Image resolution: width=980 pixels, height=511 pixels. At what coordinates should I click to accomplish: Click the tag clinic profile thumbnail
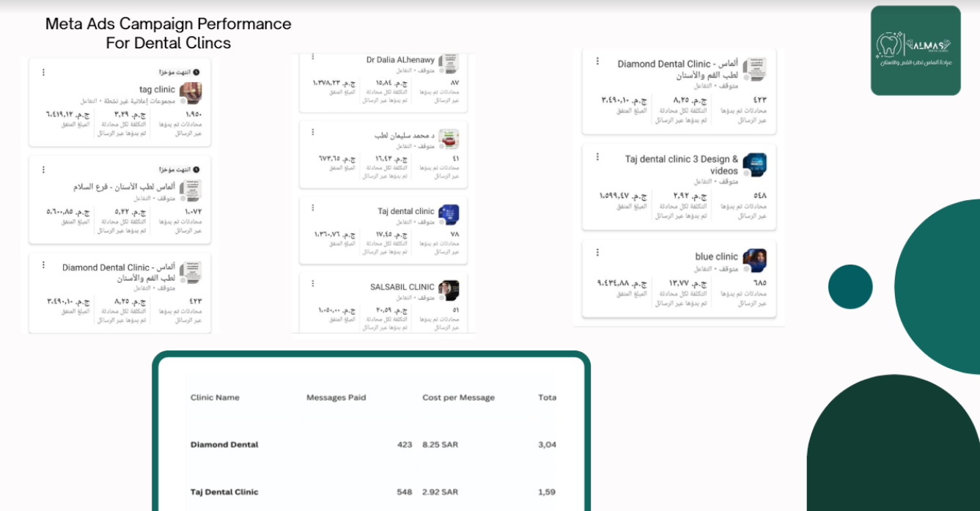pyautogui.click(x=191, y=93)
